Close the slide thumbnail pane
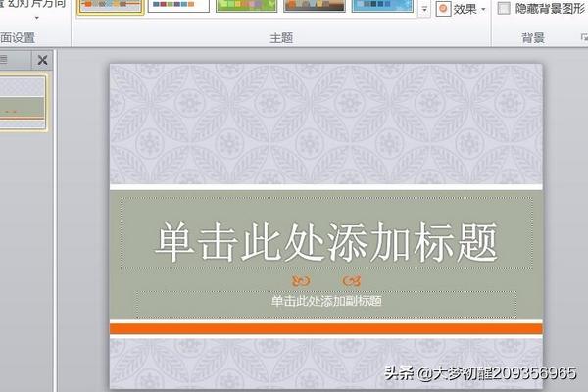Image resolution: width=588 pixels, height=392 pixels. pyautogui.click(x=42, y=61)
